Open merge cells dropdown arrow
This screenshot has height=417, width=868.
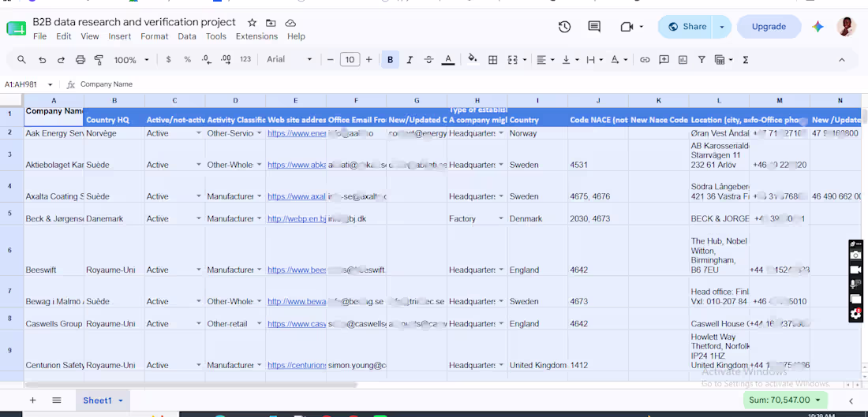coord(524,60)
